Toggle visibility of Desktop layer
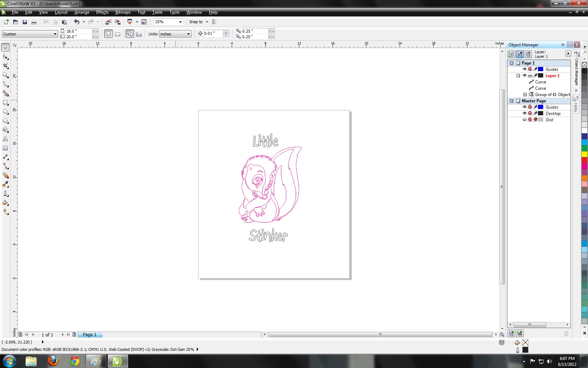Screen dimensions: 588x368 point(524,114)
